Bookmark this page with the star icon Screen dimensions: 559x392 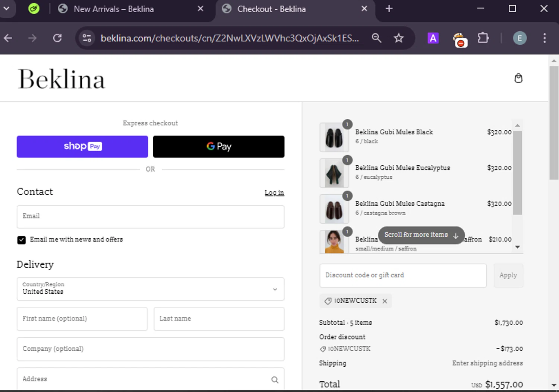[x=399, y=38]
